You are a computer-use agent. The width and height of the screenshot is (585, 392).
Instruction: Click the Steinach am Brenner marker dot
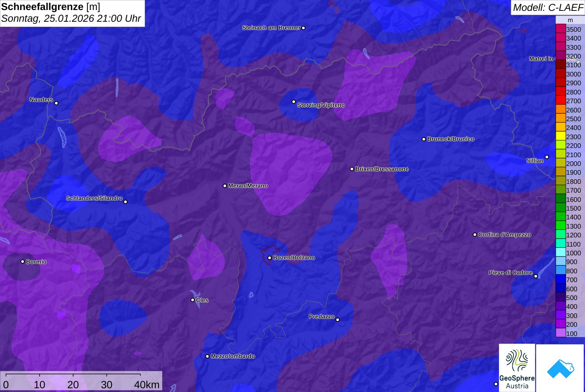(x=303, y=28)
